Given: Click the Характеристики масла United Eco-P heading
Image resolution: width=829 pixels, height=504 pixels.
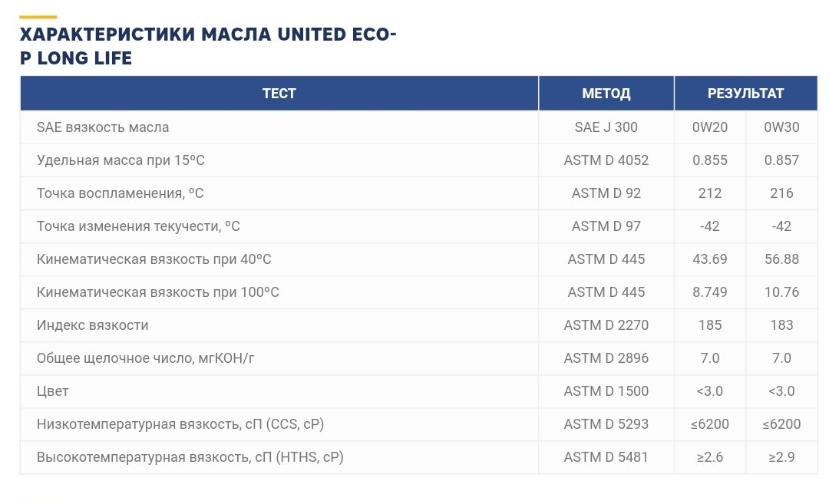Looking at the screenshot, I should point(208,46).
